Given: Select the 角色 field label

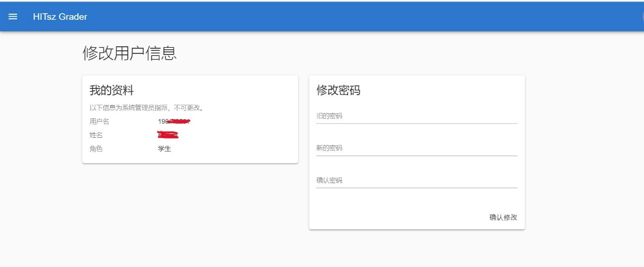Looking at the screenshot, I should (x=96, y=149).
